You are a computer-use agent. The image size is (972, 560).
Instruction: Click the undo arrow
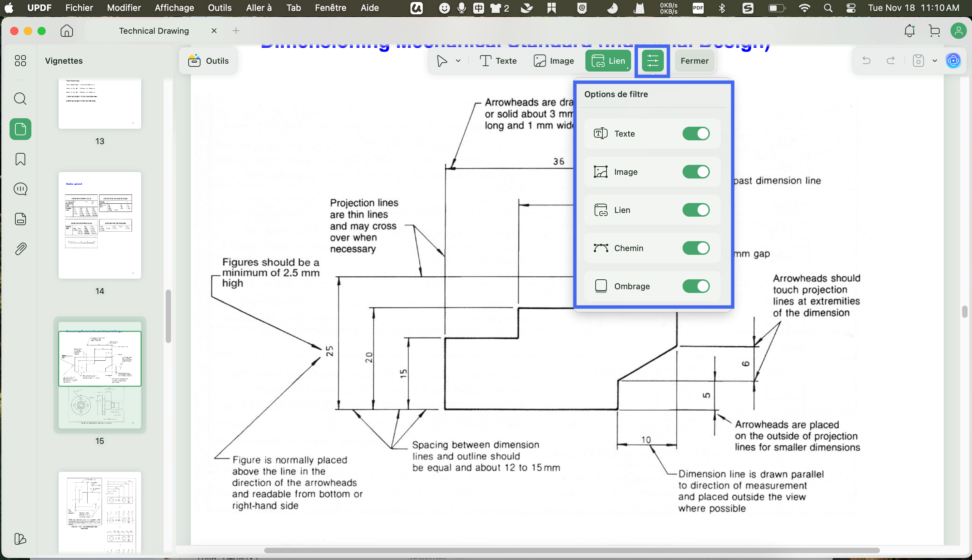[866, 61]
